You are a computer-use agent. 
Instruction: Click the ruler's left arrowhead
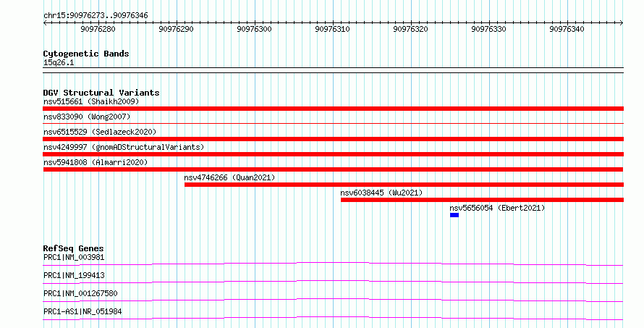tap(45, 23)
